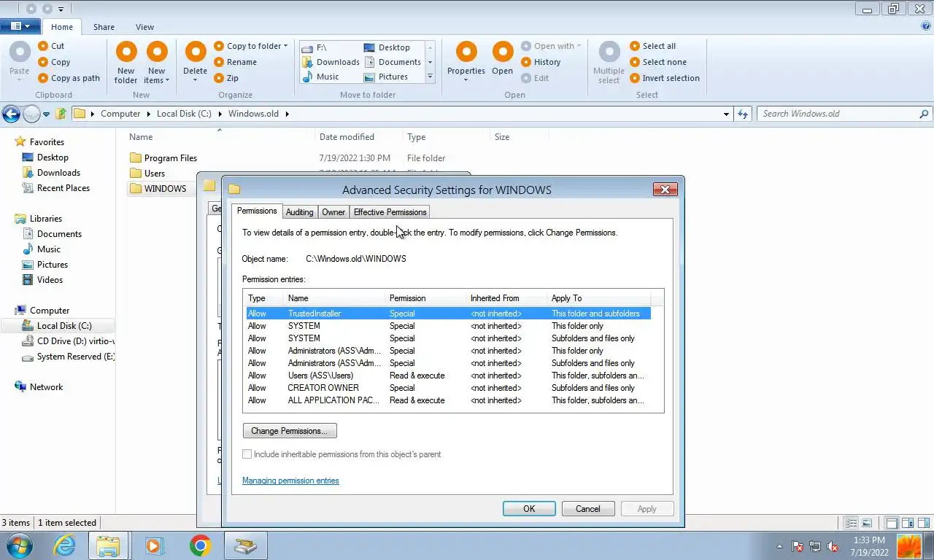The width and height of the screenshot is (934, 560).
Task: Click the Delete ribbon button
Action: (x=195, y=63)
